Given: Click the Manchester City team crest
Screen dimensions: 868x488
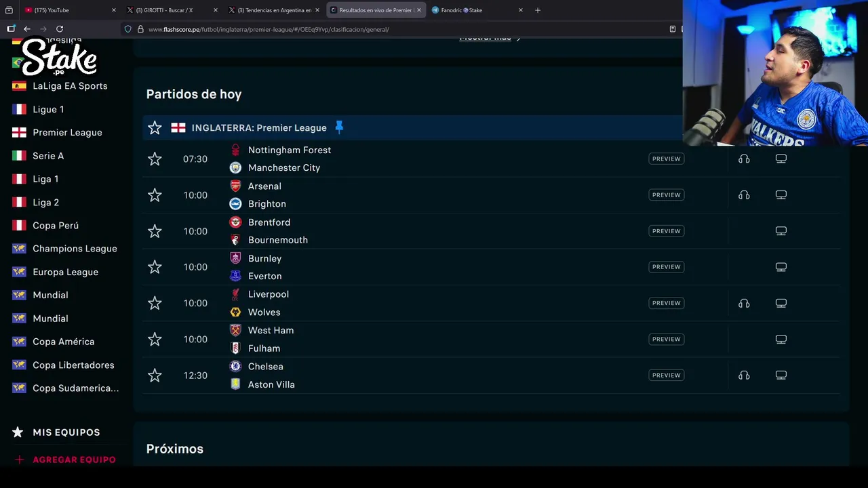Looking at the screenshot, I should [235, 167].
